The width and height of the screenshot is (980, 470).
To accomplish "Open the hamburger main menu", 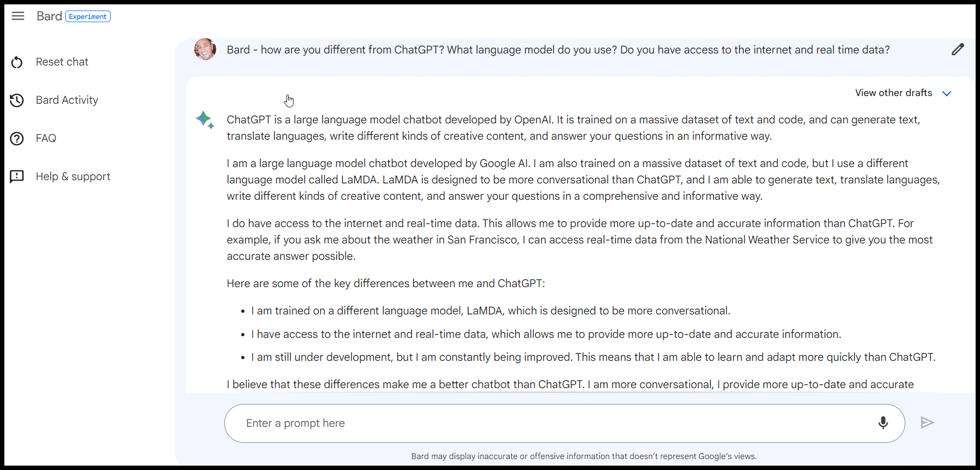I will (x=18, y=16).
